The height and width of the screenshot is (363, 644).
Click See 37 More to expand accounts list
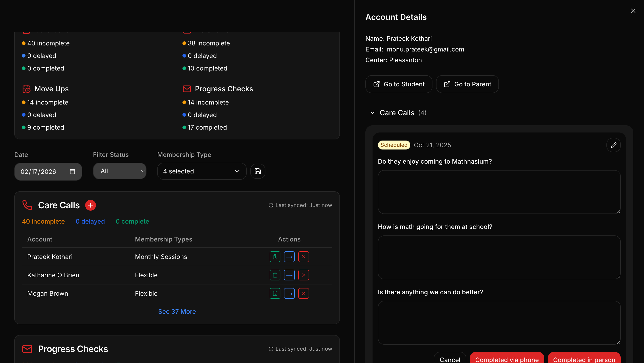pyautogui.click(x=177, y=312)
